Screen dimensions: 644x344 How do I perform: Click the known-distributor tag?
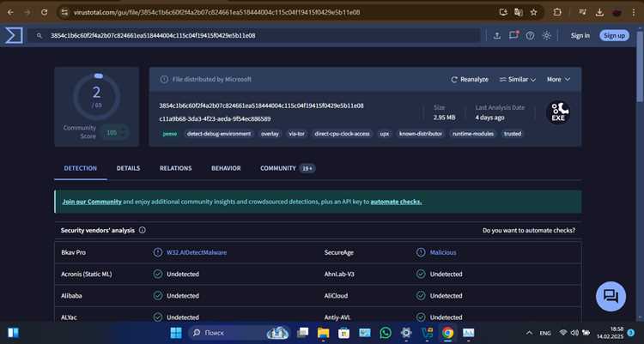click(421, 134)
